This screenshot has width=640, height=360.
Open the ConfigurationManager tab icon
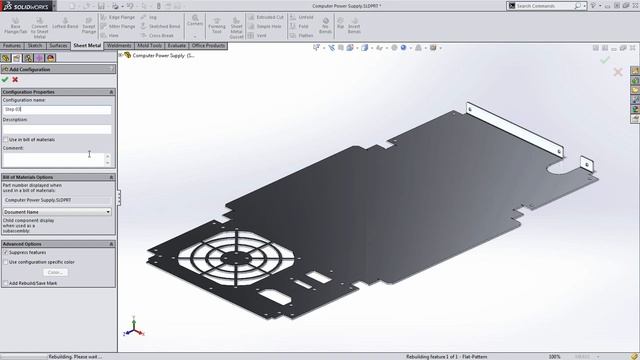pyautogui.click(x=28, y=58)
